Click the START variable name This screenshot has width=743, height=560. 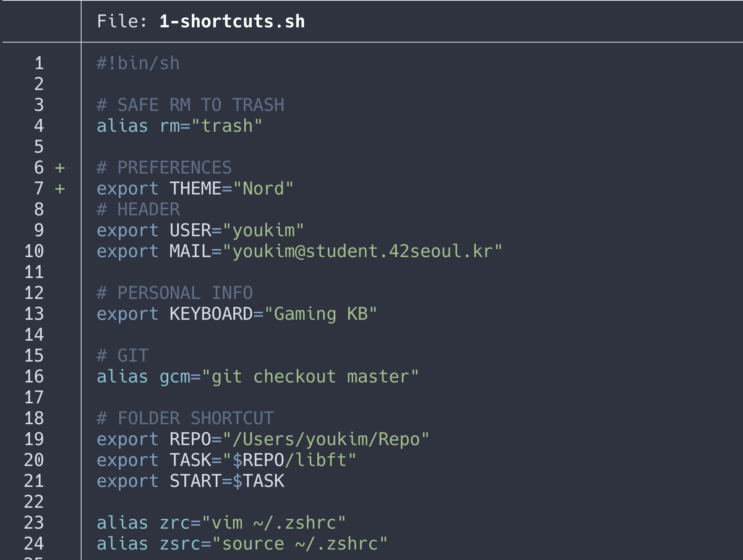click(195, 481)
